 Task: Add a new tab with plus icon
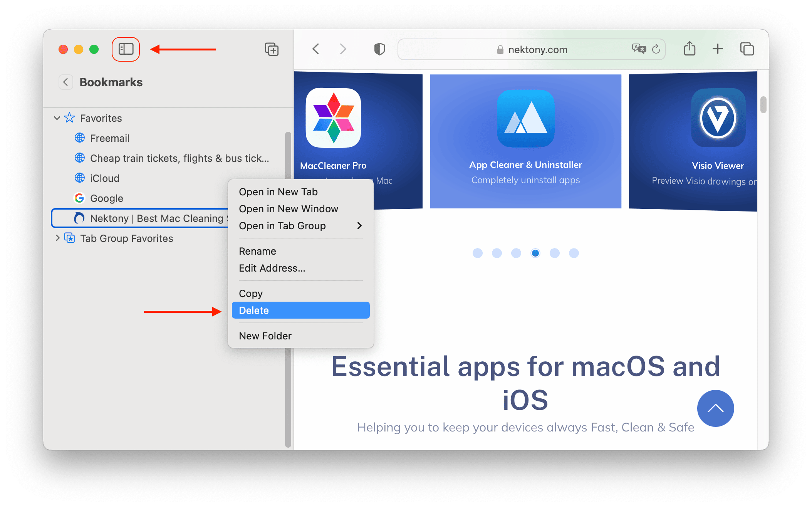click(x=718, y=49)
